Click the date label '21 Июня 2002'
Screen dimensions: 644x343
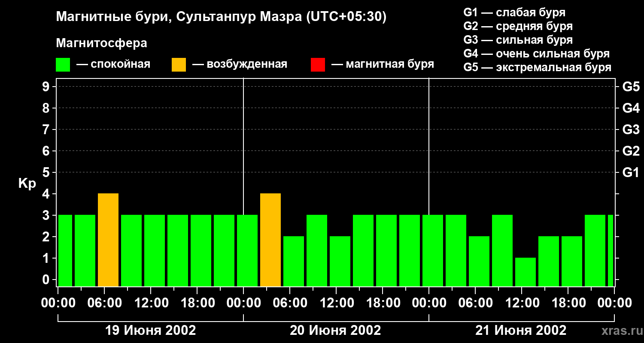(521, 331)
